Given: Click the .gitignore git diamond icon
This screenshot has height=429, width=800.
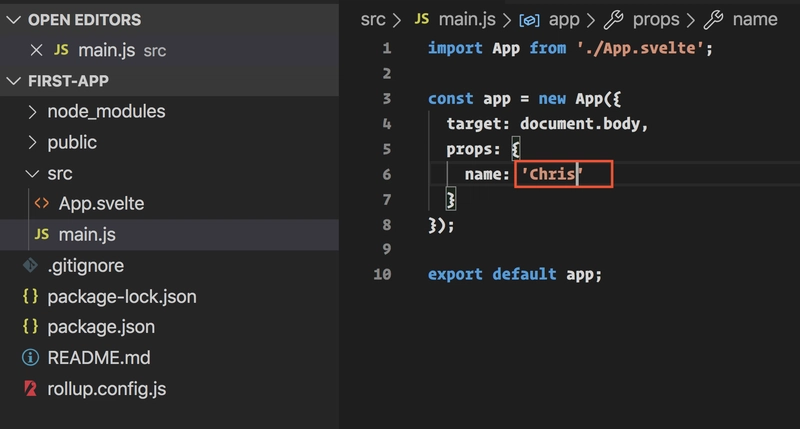Looking at the screenshot, I should pyautogui.click(x=30, y=265).
